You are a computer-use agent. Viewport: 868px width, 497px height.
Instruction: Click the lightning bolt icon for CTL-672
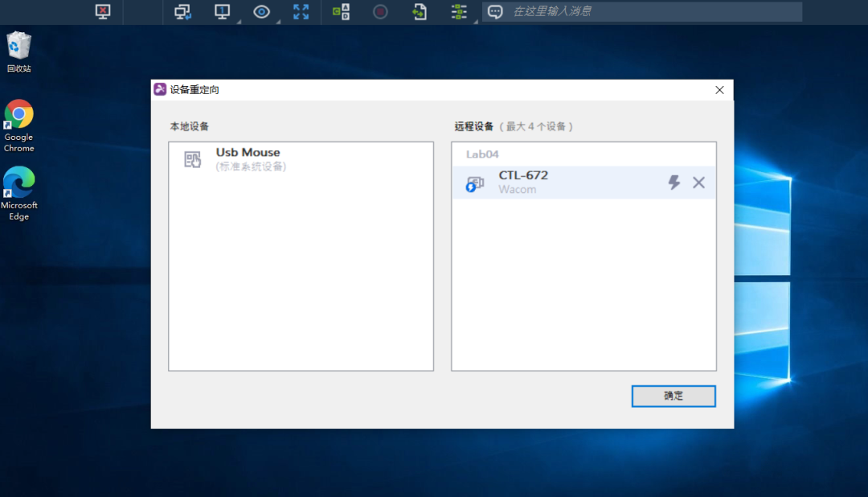(x=674, y=183)
